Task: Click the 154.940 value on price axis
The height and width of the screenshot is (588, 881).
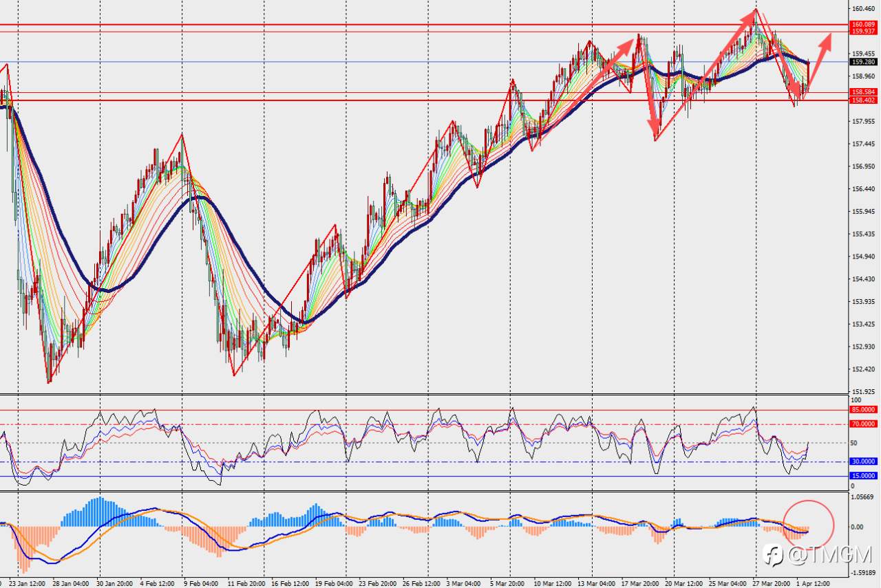Action: pos(863,257)
